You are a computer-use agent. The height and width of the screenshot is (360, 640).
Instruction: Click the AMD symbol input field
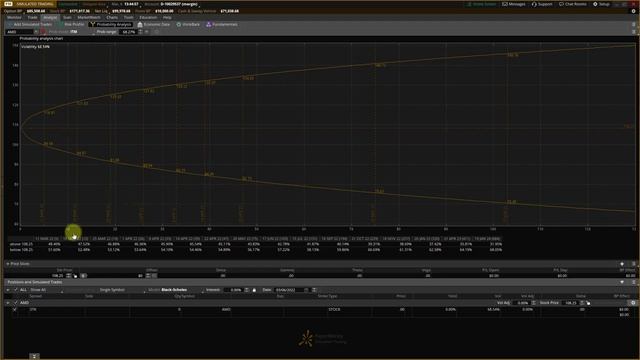(19, 32)
